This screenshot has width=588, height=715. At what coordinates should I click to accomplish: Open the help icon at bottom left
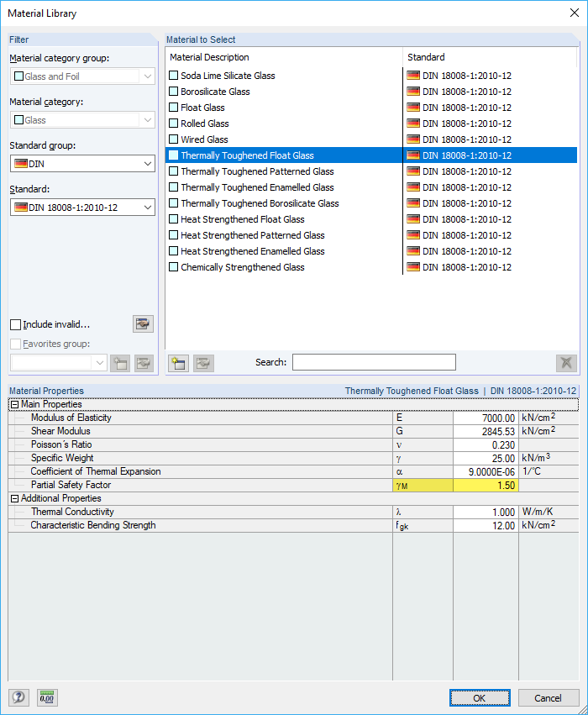click(18, 697)
